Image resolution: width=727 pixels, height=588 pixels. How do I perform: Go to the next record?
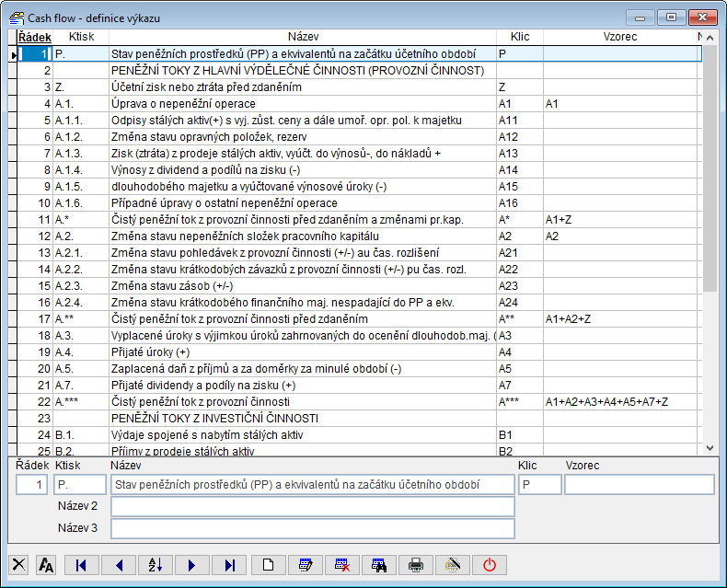coord(192,565)
